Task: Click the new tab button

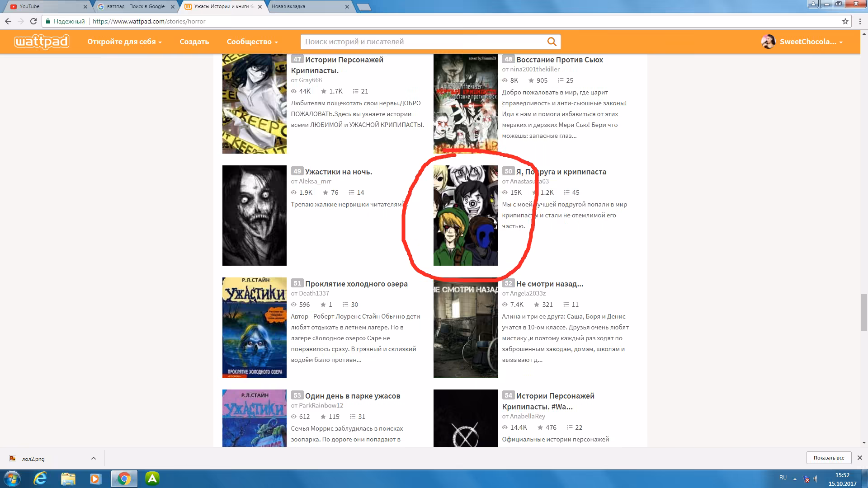Action: coord(363,7)
